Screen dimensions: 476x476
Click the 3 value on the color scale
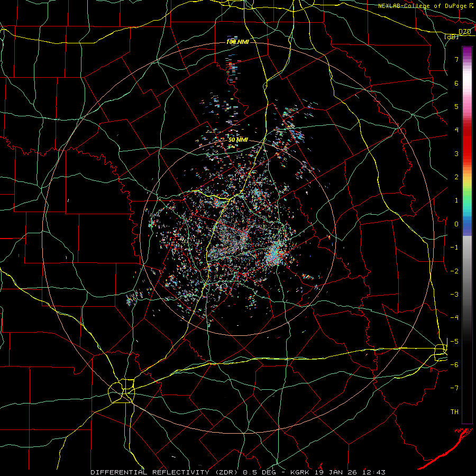pyautogui.click(x=456, y=153)
